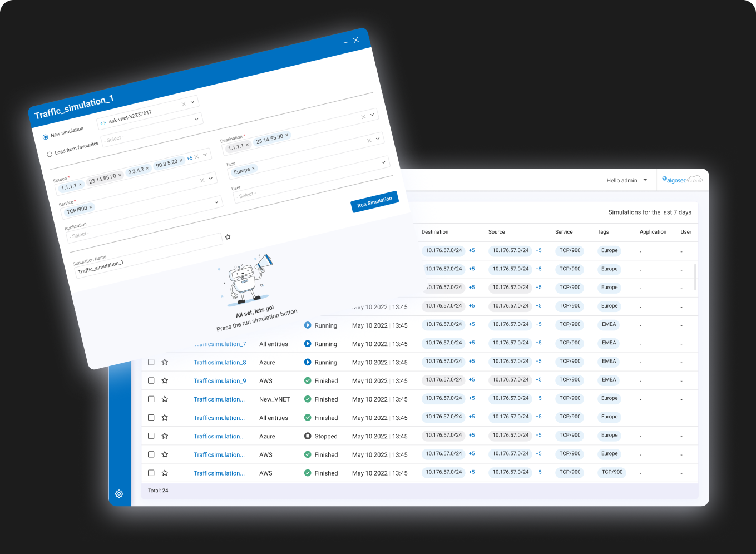Sort by the User column header
This screenshot has width=756, height=554.
point(686,232)
